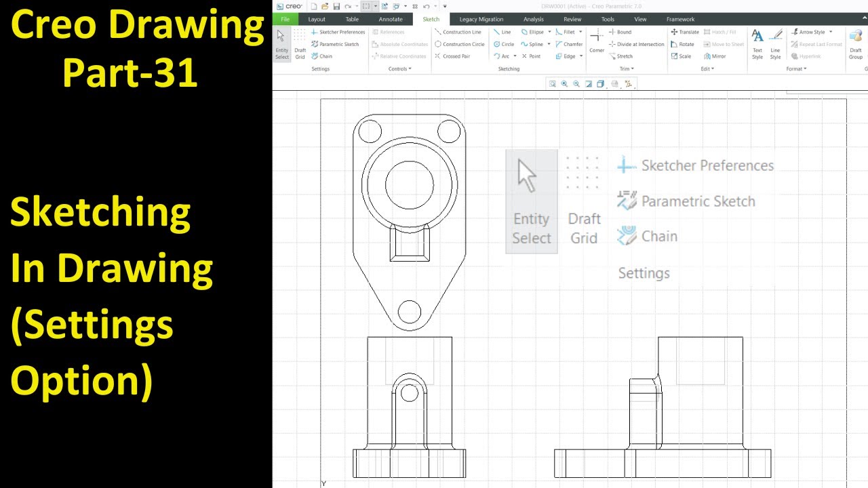The width and height of the screenshot is (868, 488).
Task: Expand the Trim group overflow
Action: tap(627, 68)
